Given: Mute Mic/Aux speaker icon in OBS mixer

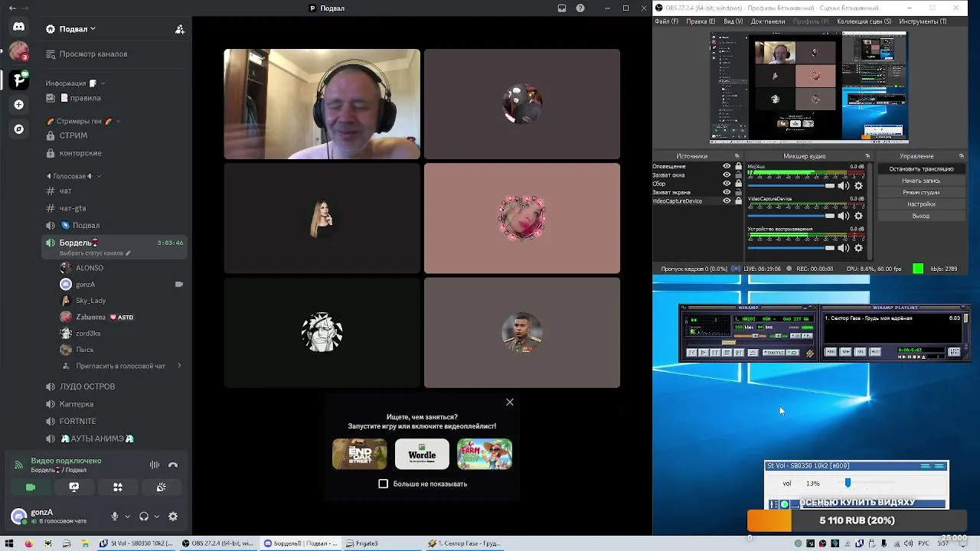Looking at the screenshot, I should click(x=844, y=186).
